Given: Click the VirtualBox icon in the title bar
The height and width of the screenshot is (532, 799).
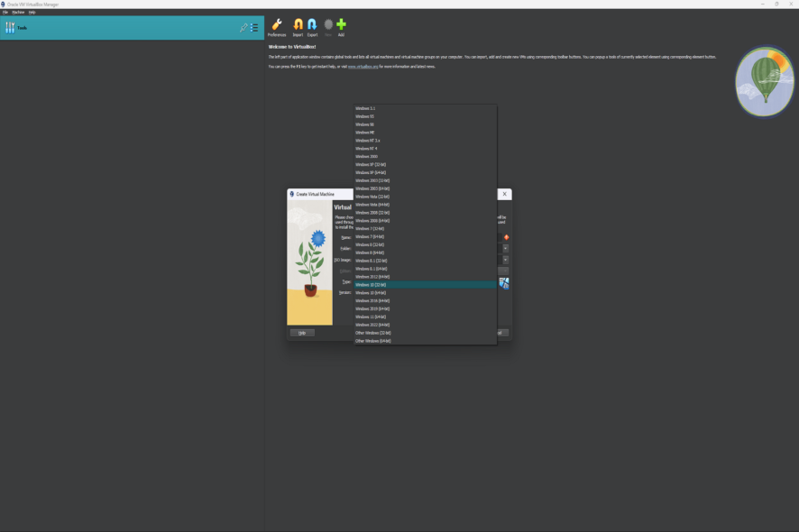Looking at the screenshot, I should 5,4.
